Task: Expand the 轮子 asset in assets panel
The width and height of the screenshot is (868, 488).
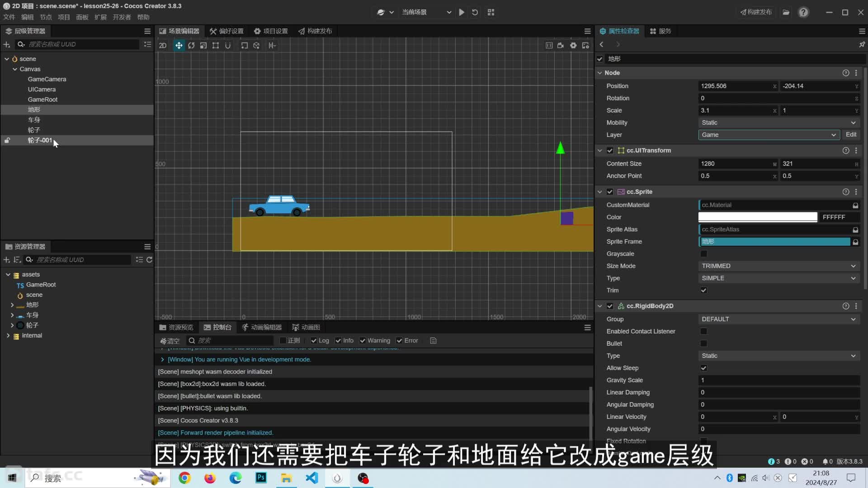Action: click(12, 325)
